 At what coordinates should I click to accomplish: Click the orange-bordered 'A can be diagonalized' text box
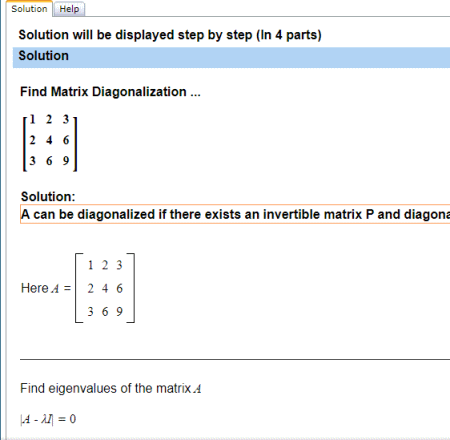point(235,214)
